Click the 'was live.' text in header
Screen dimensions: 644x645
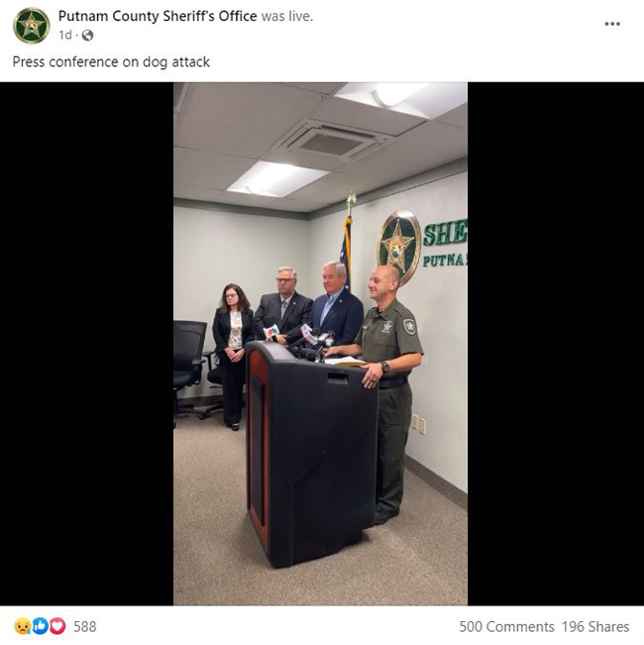pos(287,16)
